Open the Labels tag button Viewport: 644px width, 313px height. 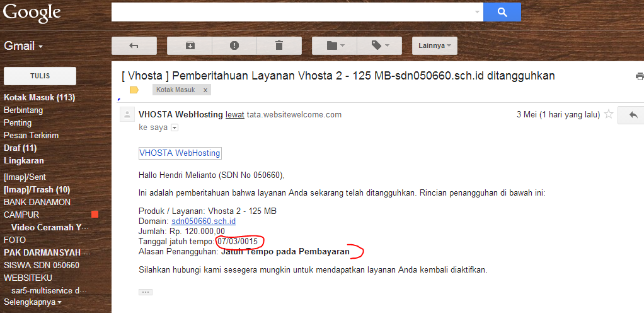coord(379,45)
